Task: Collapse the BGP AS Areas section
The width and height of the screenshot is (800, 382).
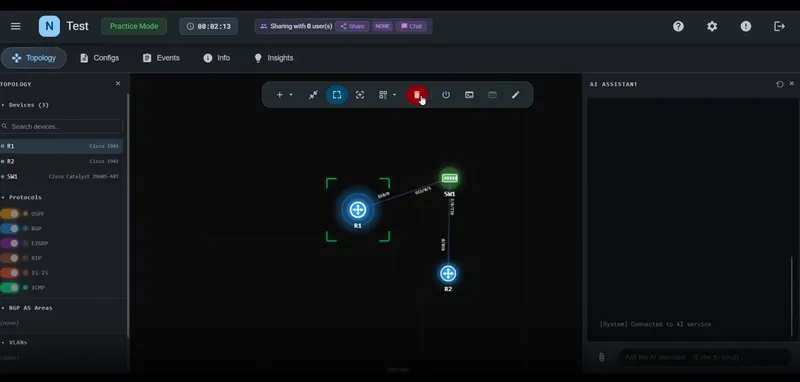Action: click(27, 308)
